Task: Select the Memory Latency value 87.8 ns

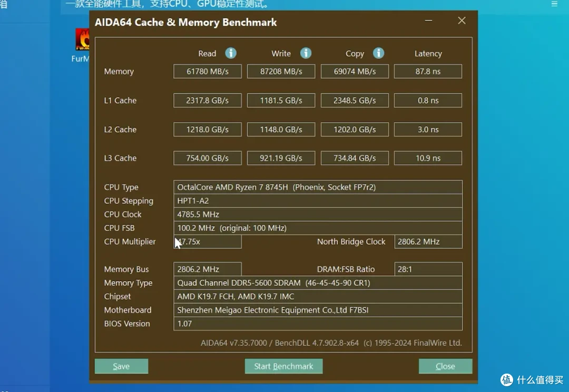Action: click(428, 72)
